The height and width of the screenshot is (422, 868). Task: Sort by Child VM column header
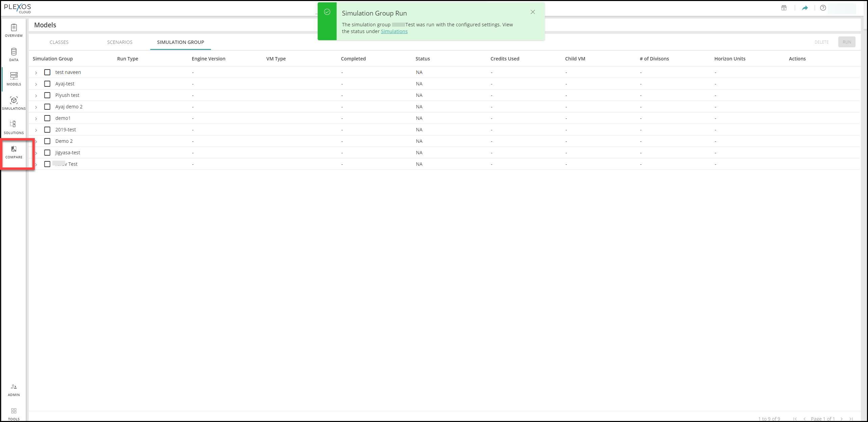(x=575, y=59)
